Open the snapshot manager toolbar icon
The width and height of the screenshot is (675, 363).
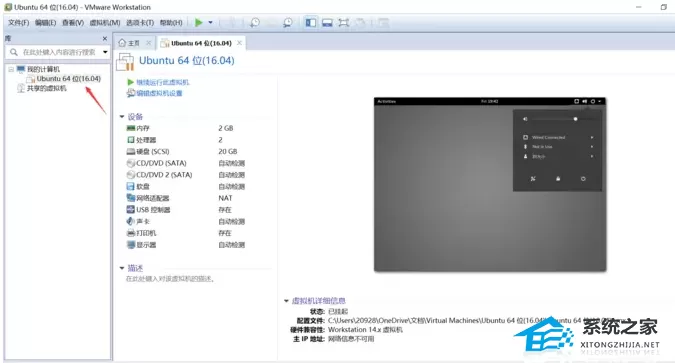pyautogui.click(x=288, y=22)
